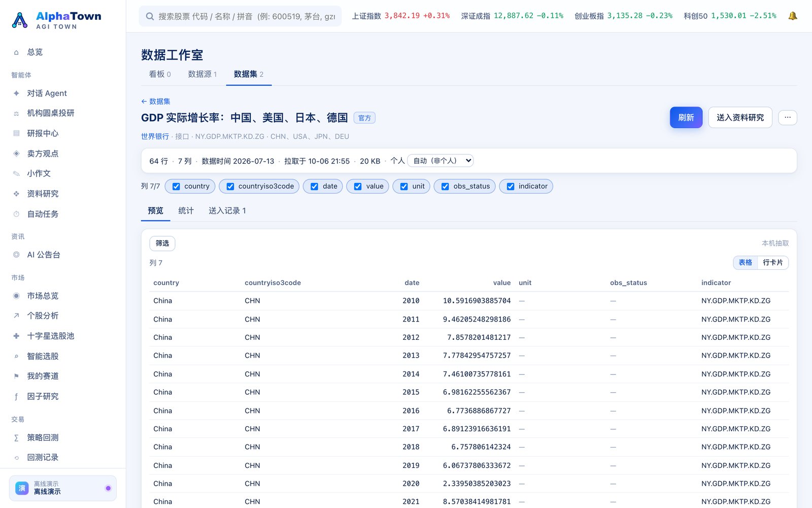Switch to the 数据源 tab
812x508 pixels.
(202, 74)
